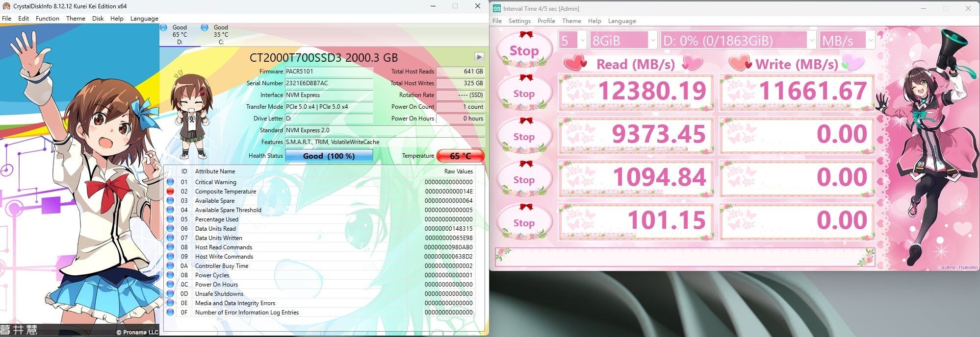Open the MB/s unit dropdown
Image resolution: width=980 pixels, height=337 pixels.
847,40
